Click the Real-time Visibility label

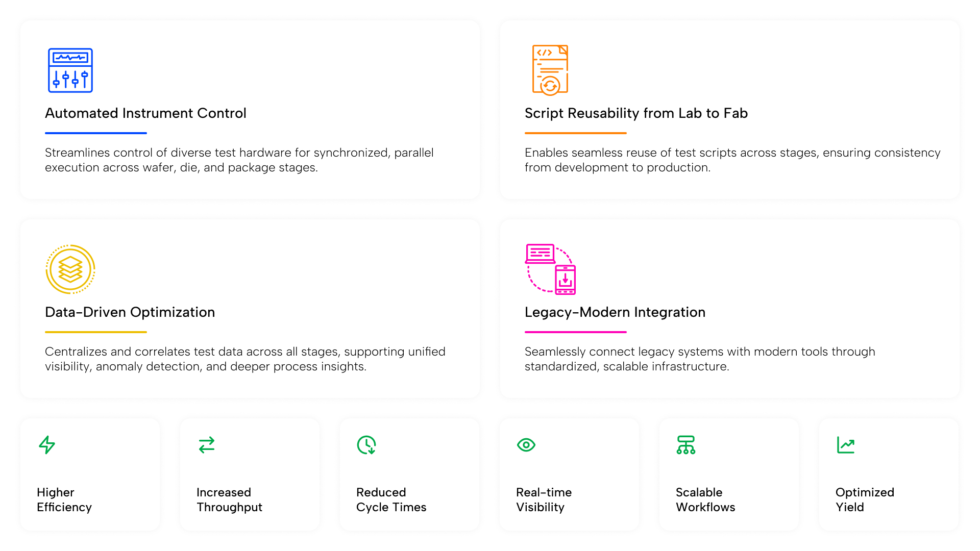tap(544, 500)
